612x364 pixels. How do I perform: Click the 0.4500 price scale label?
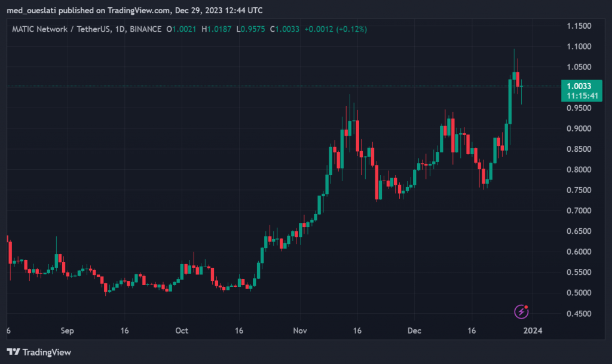click(579, 313)
